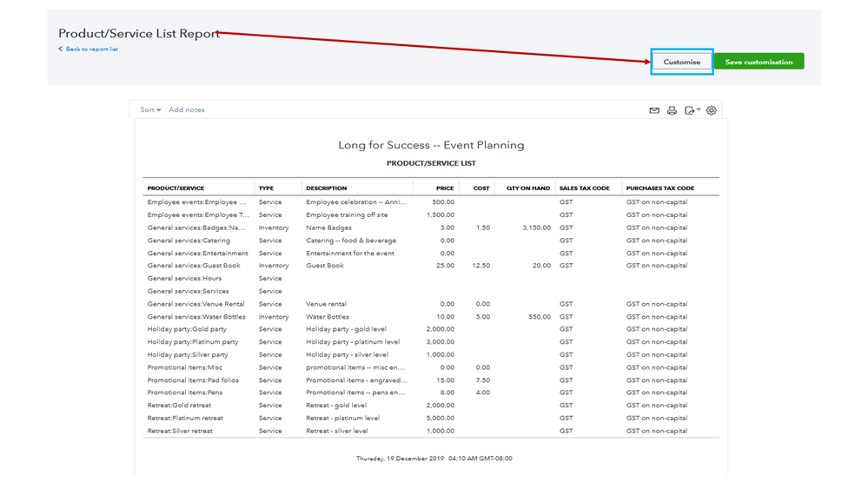Click the print report icon
Image resolution: width=868 pixels, height=488 pixels.
pyautogui.click(x=672, y=110)
